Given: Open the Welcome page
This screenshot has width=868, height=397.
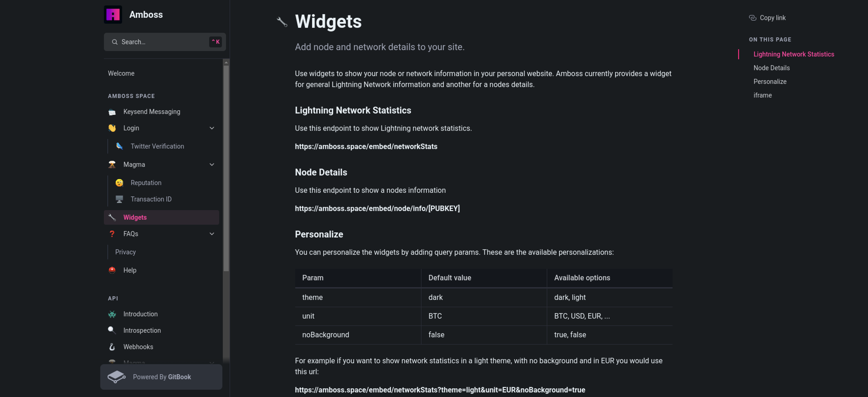Looking at the screenshot, I should pos(121,73).
